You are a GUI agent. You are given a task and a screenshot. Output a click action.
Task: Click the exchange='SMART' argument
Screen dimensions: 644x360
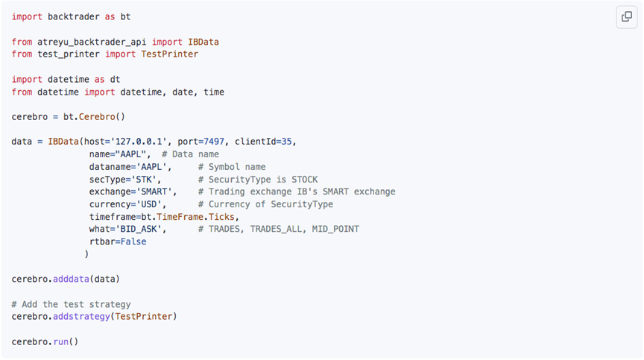pos(130,192)
